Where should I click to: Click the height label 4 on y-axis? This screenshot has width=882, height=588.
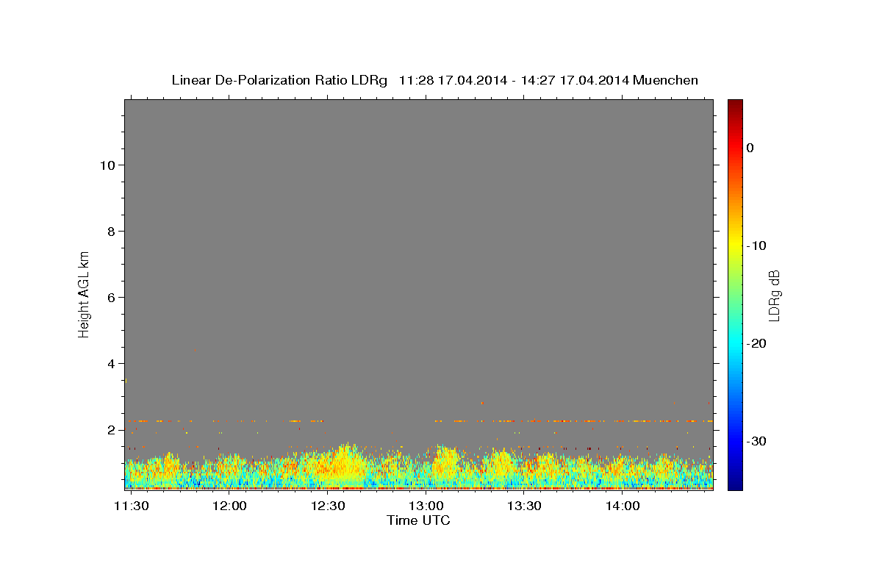(x=110, y=363)
